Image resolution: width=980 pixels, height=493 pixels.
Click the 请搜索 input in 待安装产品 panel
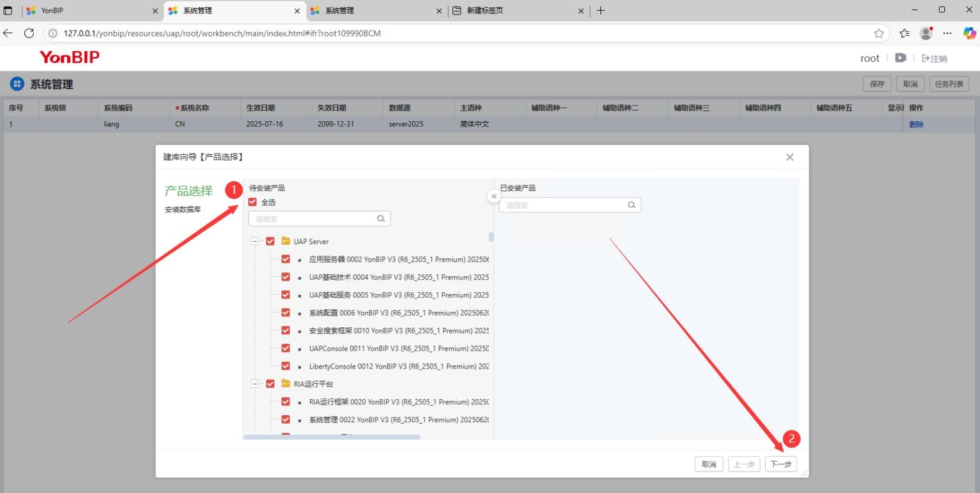click(x=306, y=218)
